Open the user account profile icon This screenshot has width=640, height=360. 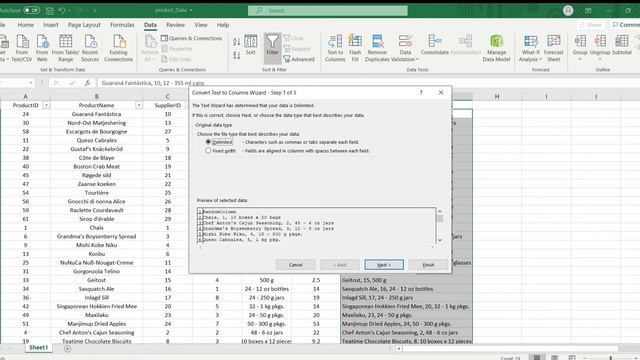(568, 10)
